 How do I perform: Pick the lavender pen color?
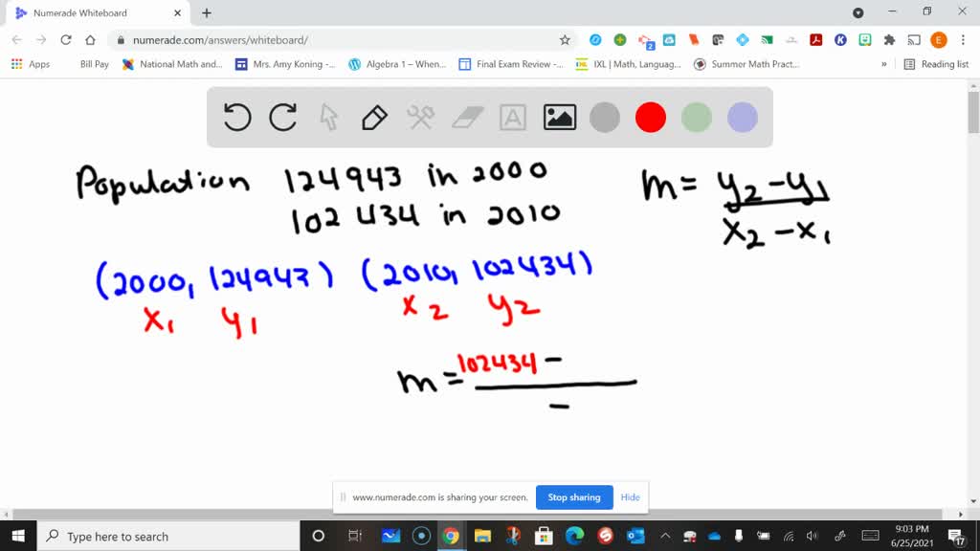[x=743, y=118]
